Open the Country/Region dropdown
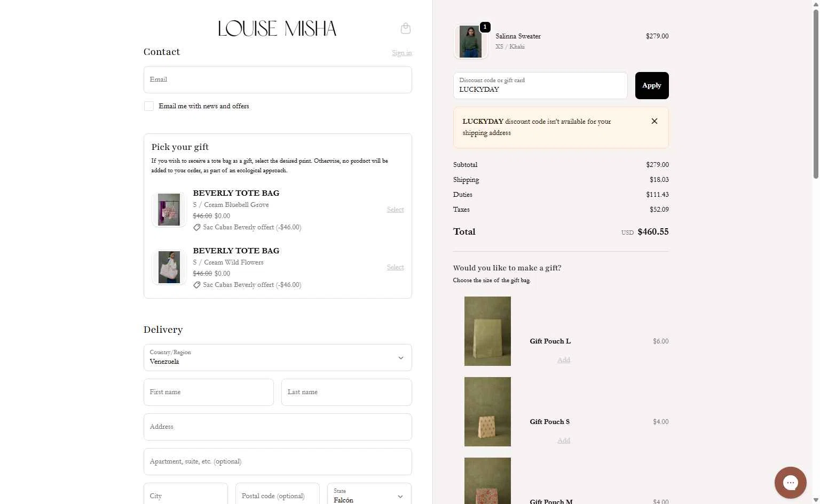820x504 pixels. pos(278,357)
